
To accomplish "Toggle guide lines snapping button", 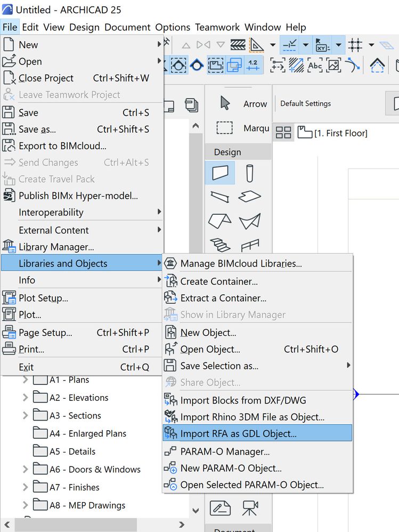I will [290, 45].
